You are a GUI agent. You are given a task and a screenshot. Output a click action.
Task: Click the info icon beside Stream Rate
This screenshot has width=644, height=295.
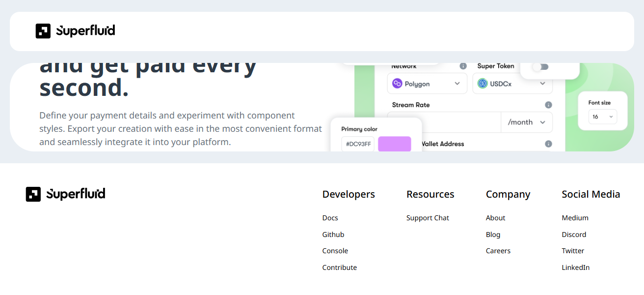coord(548,105)
